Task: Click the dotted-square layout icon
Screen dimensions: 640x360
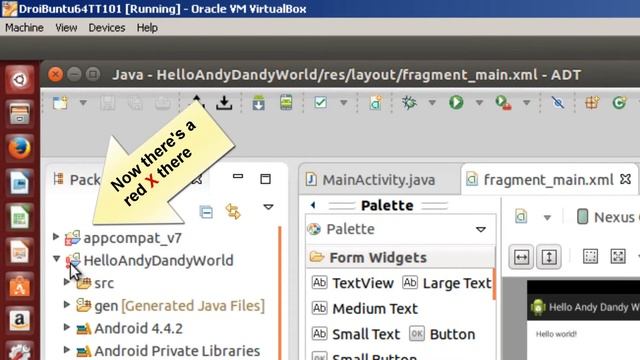Action: point(590,257)
